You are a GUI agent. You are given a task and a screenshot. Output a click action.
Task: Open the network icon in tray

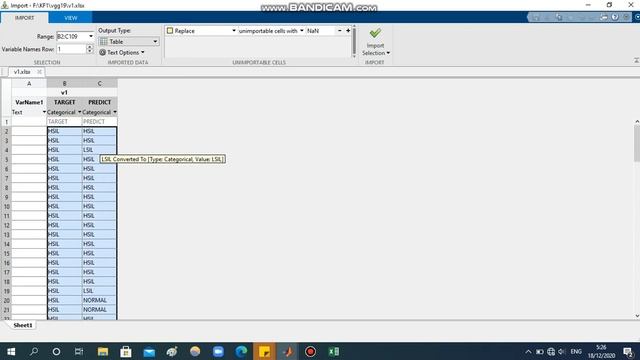point(551,351)
